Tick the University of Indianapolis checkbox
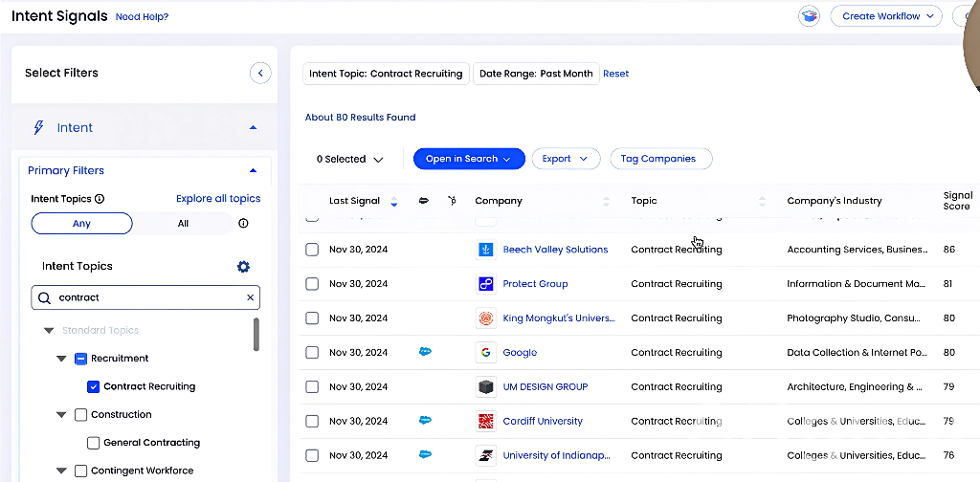Viewport: 980px width, 482px height. (312, 456)
